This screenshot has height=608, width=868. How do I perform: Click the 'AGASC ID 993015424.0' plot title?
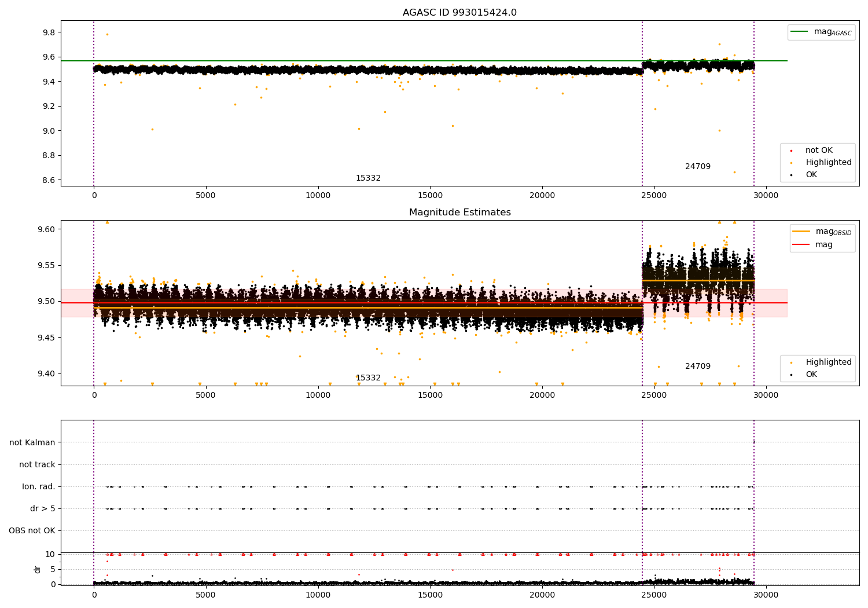pyautogui.click(x=459, y=13)
